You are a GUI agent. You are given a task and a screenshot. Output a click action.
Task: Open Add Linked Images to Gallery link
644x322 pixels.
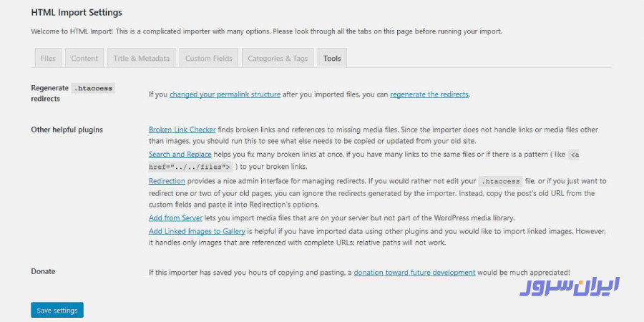197,231
